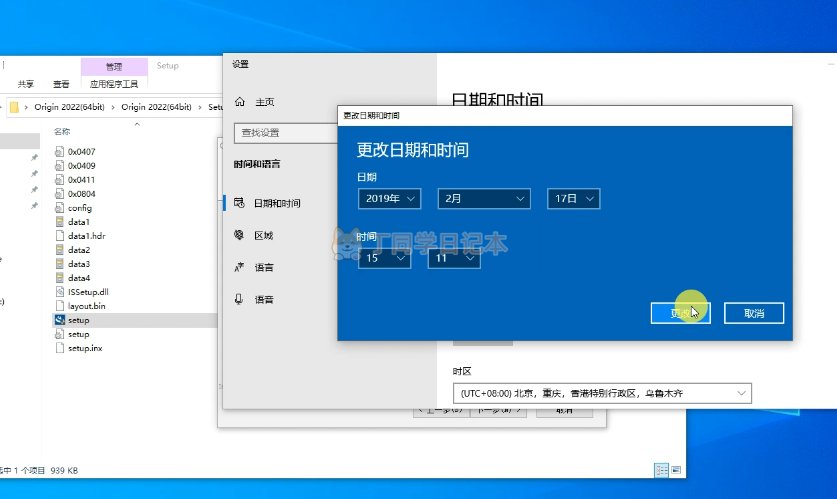Click the microphone icon for speech settings
Viewport: 837px width, 499px height.
[x=239, y=299]
